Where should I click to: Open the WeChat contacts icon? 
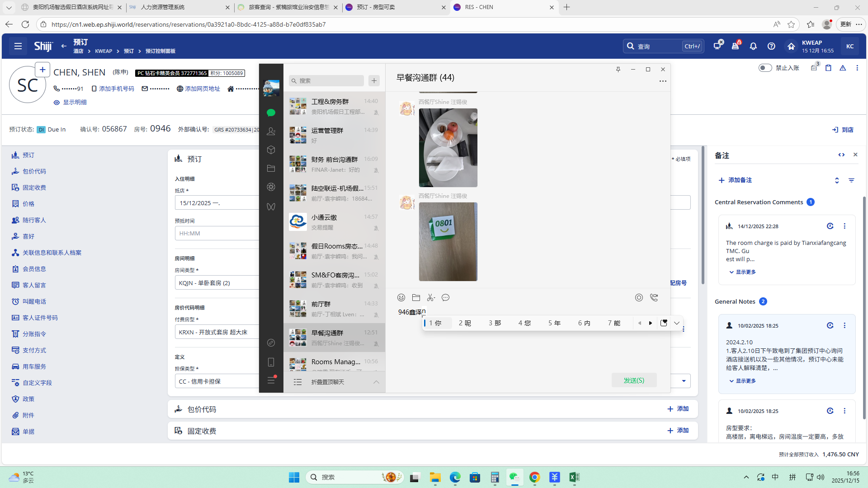(x=271, y=131)
